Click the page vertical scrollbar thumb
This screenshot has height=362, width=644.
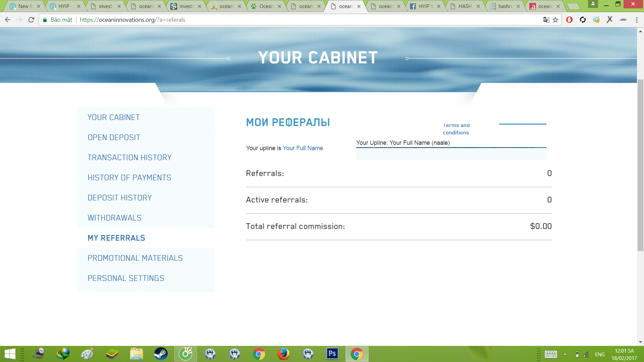coord(640,164)
